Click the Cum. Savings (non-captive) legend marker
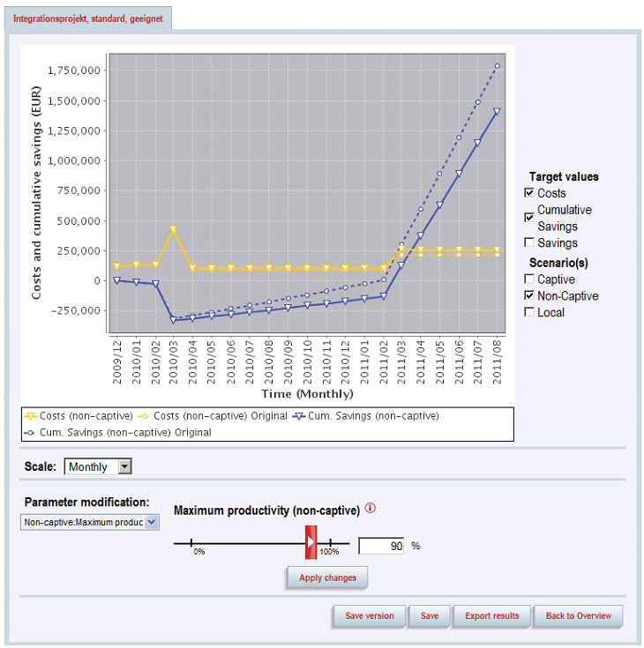 (x=301, y=415)
